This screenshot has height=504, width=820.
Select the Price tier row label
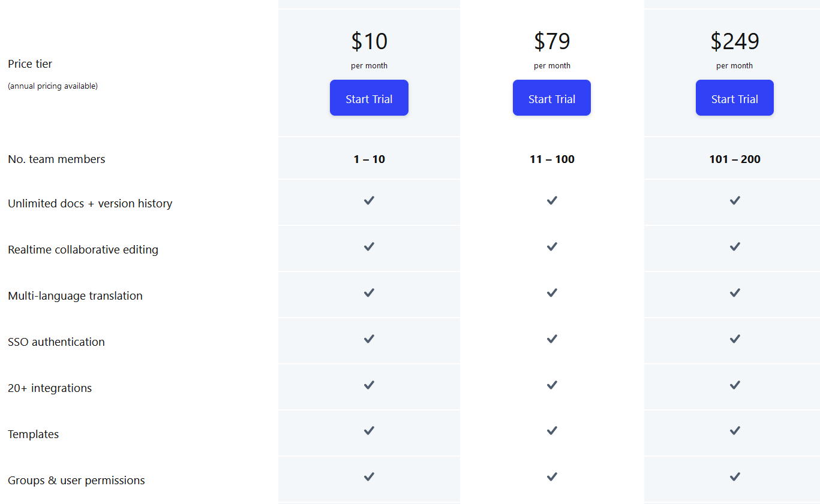tap(29, 64)
